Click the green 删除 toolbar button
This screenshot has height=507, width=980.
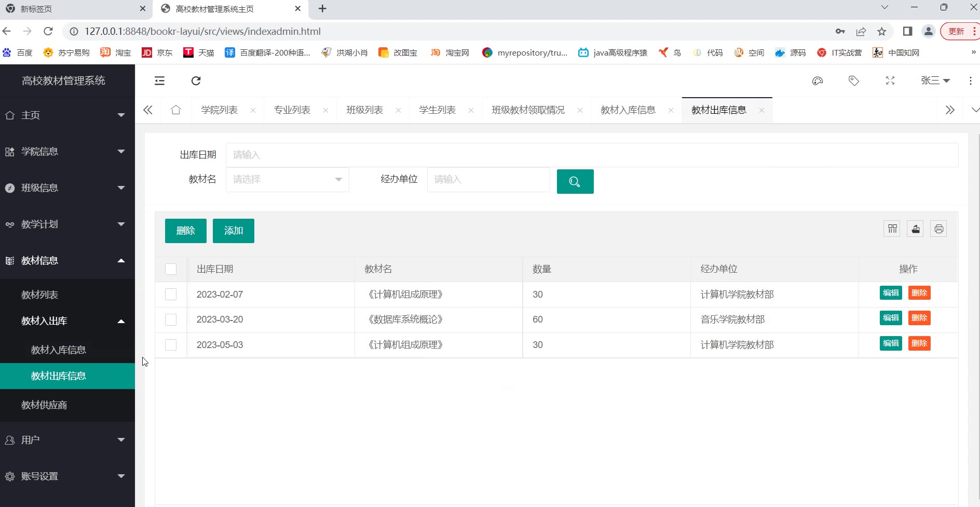(x=186, y=231)
